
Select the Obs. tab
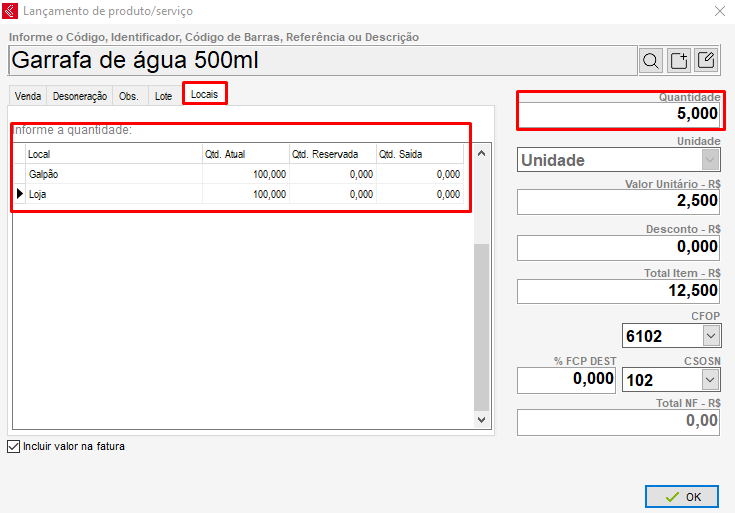pyautogui.click(x=129, y=96)
